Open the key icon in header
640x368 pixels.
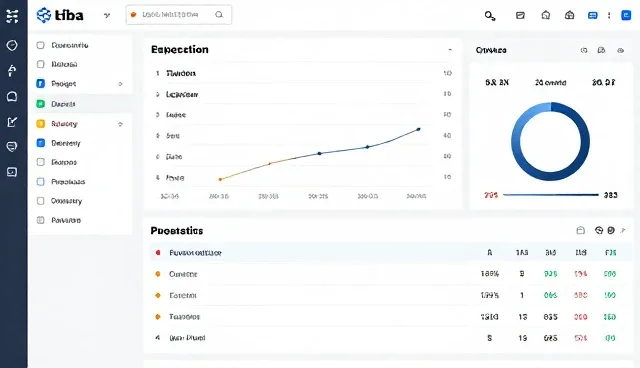490,16
